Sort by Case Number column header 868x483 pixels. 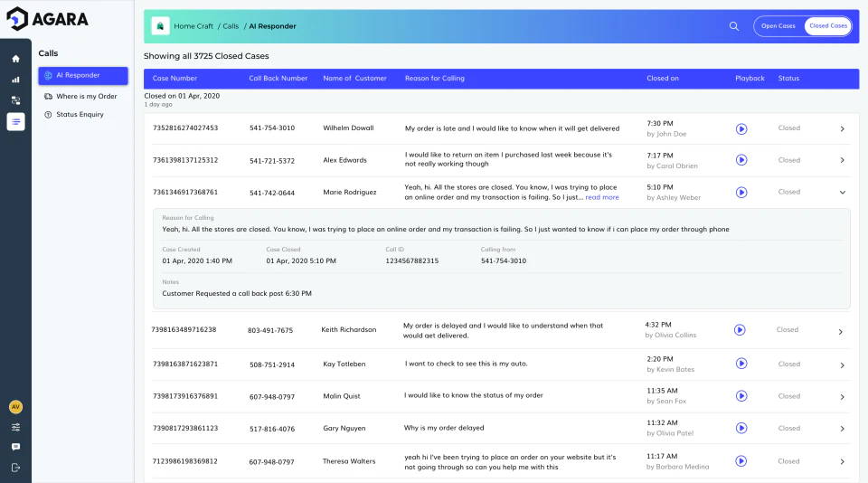click(175, 78)
